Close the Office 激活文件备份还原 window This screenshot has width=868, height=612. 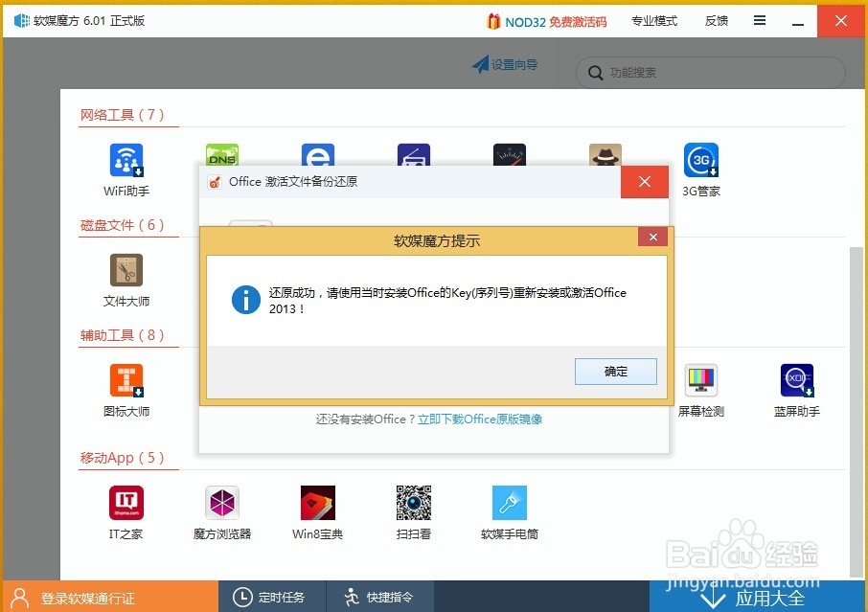pos(645,182)
